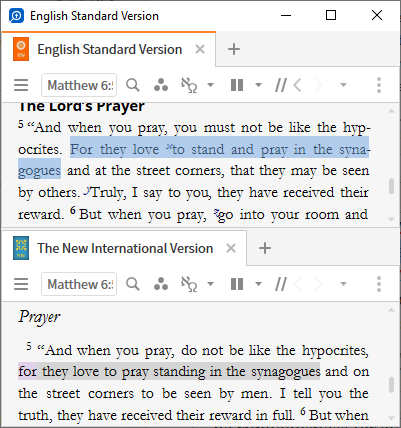Viewport: 401px width, 428px height.
Task: Click verse number 6 in ESV text
Action: point(73,211)
